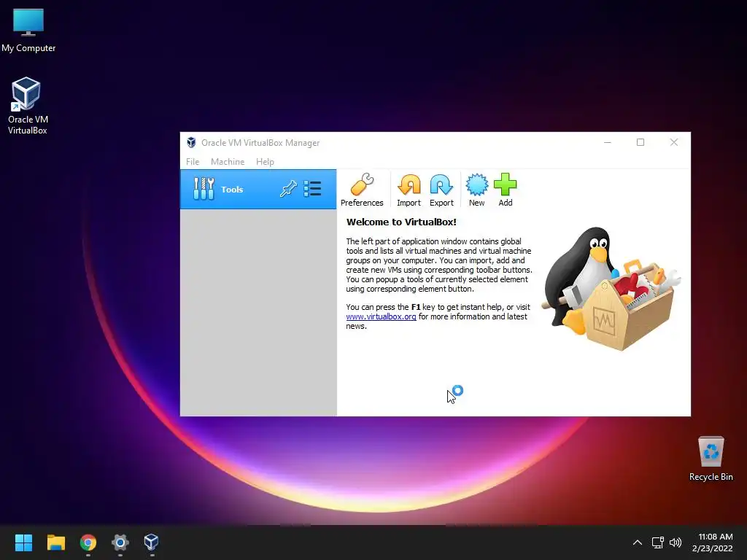The height and width of the screenshot is (560, 747).
Task: Click the Welcome to VirtualBox! heading
Action: coord(401,222)
